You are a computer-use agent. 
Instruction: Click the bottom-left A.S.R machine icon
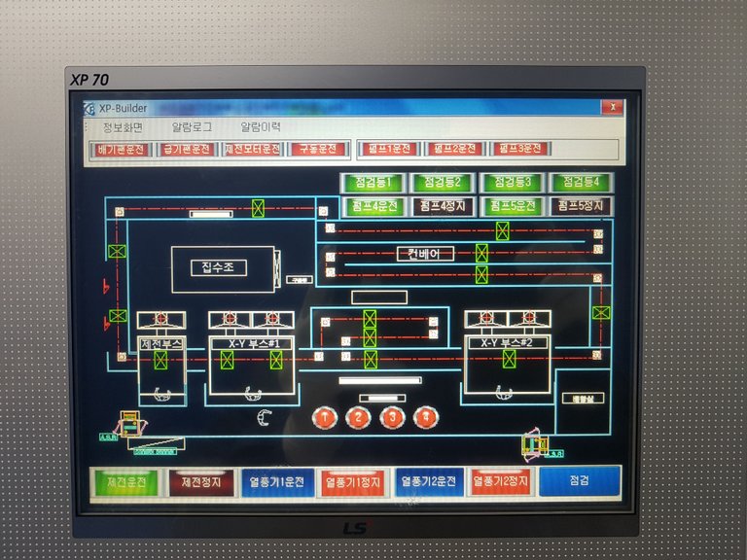[x=129, y=425]
